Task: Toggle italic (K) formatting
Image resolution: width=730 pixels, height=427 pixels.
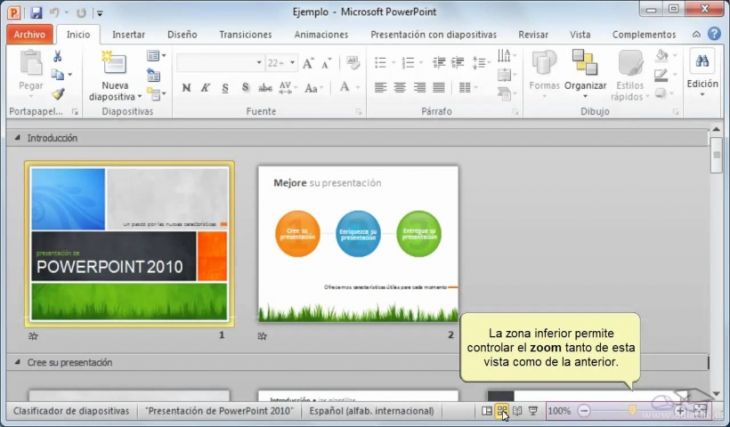Action: [x=205, y=88]
